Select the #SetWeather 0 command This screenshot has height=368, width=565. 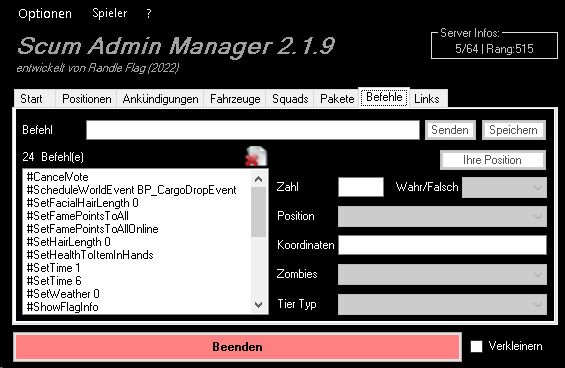pos(137,294)
